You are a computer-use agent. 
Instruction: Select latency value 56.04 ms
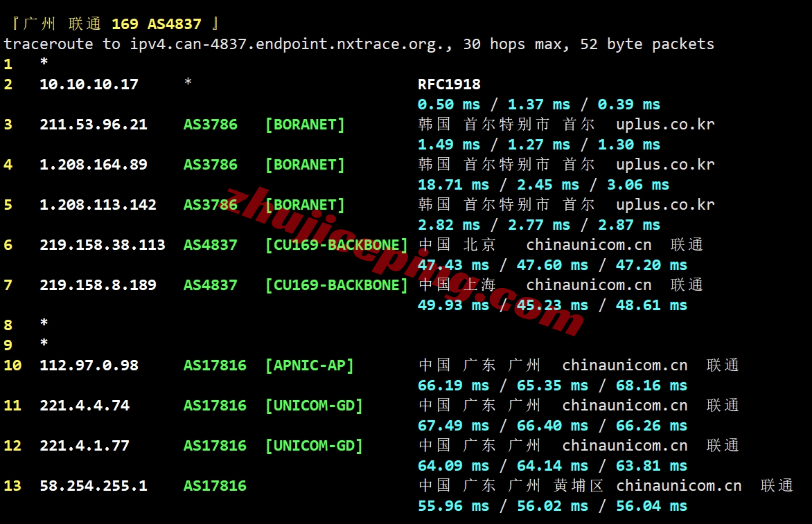(651, 507)
